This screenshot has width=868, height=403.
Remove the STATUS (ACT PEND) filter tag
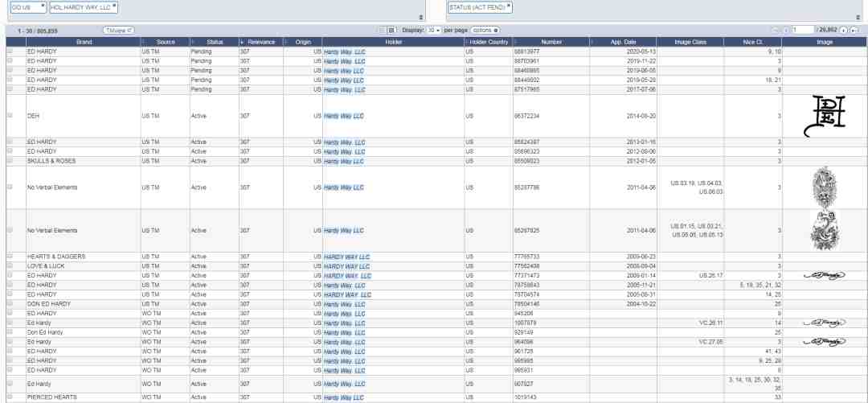(x=508, y=5)
